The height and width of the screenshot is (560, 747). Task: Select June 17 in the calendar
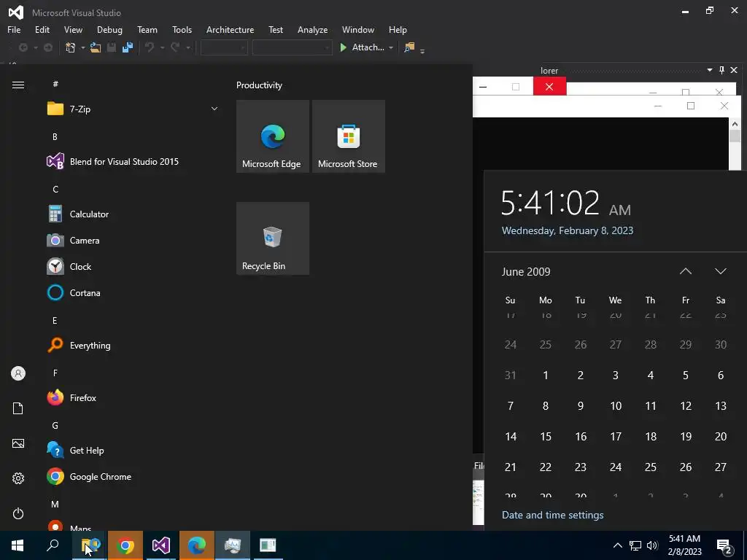pos(616,436)
